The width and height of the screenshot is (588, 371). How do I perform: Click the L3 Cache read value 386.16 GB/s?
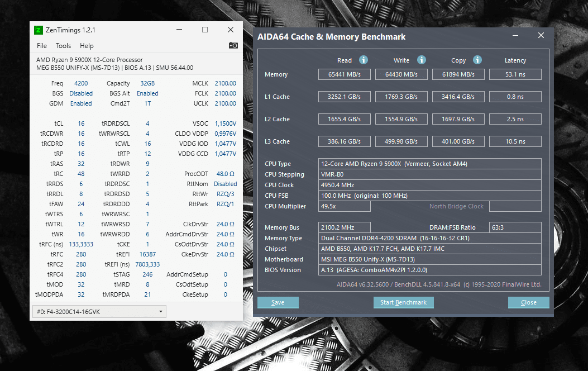(344, 141)
